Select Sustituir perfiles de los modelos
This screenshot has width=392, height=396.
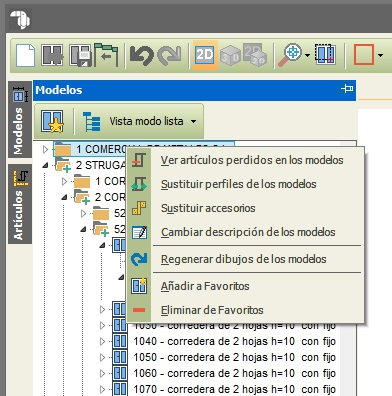pos(239,184)
